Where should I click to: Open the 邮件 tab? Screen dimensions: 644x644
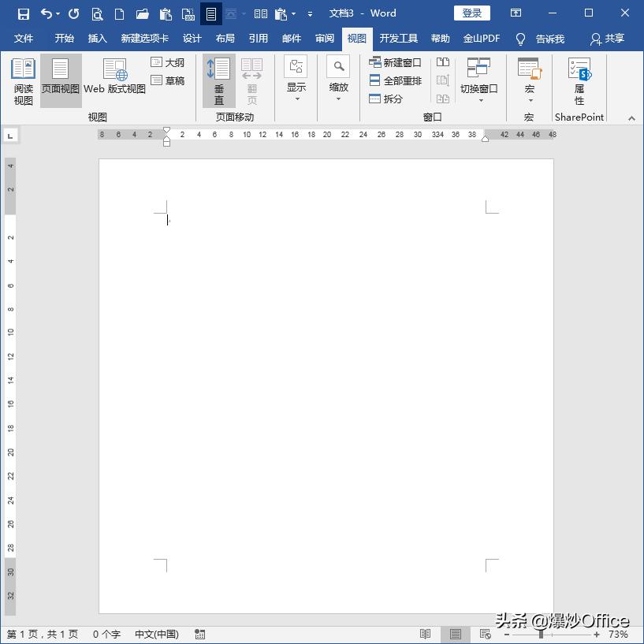(292, 39)
